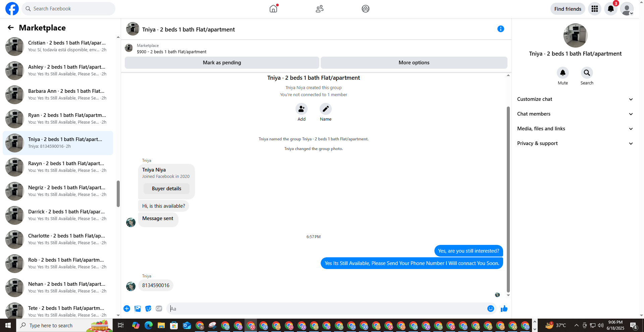Expand Chat members section
Image resolution: width=644 pixels, height=332 pixels.
575,114
